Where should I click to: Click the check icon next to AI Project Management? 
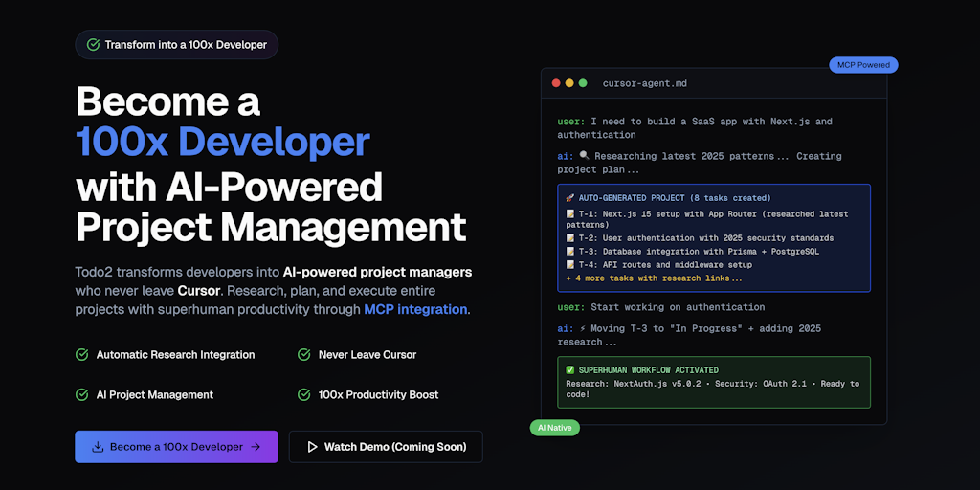click(x=82, y=395)
